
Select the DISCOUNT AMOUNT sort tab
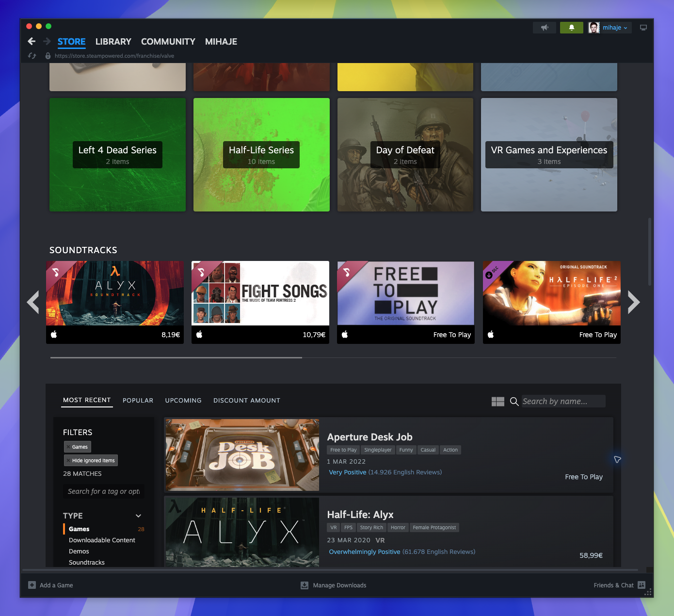(x=247, y=400)
